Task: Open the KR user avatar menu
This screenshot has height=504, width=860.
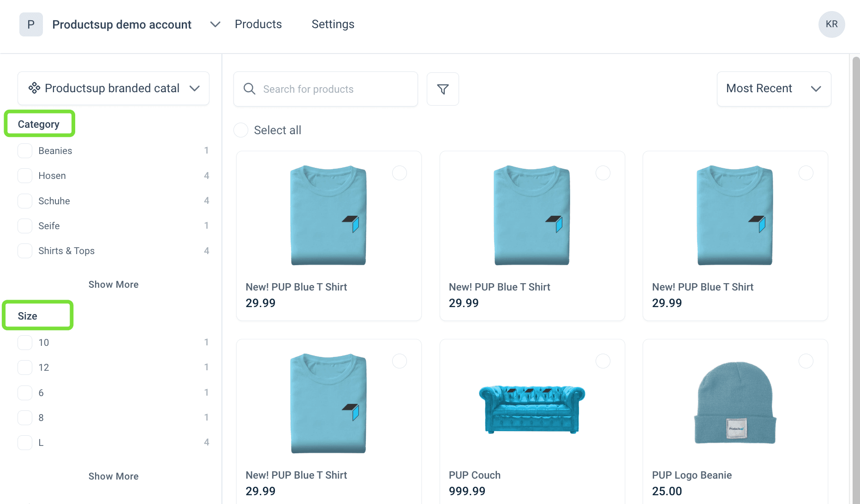Action: [831, 24]
